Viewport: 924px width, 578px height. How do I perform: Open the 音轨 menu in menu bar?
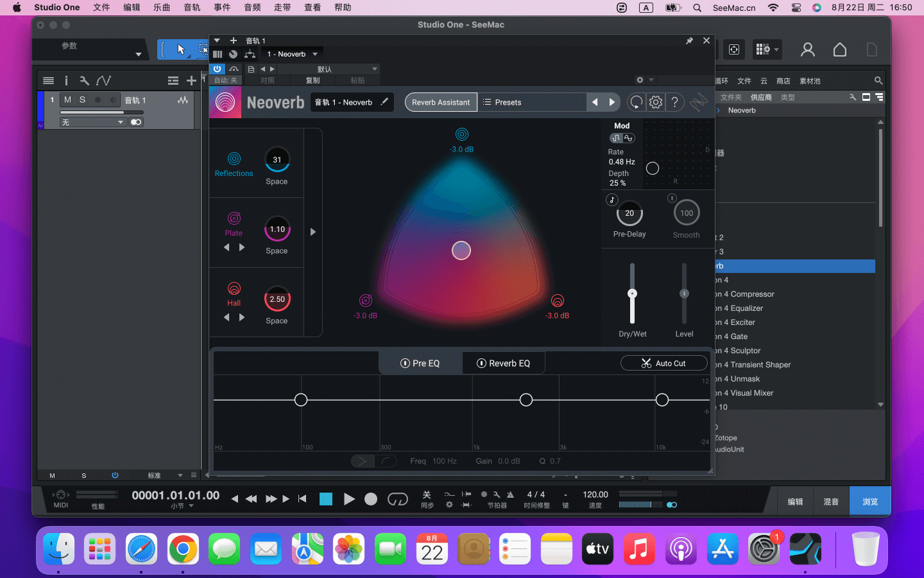click(x=192, y=8)
